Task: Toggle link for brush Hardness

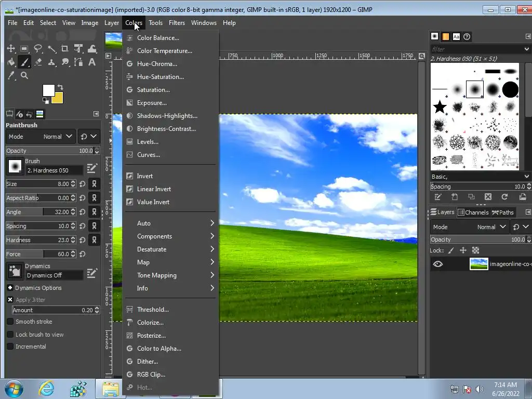Action: 94,240
